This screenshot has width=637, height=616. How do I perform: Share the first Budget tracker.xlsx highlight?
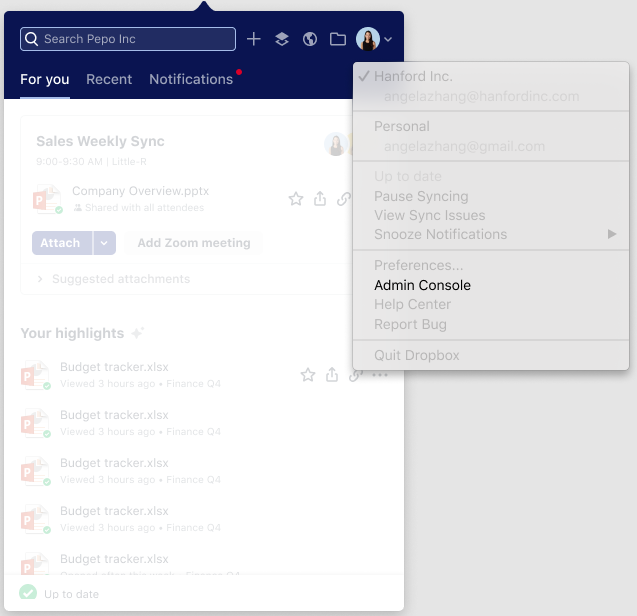point(332,375)
